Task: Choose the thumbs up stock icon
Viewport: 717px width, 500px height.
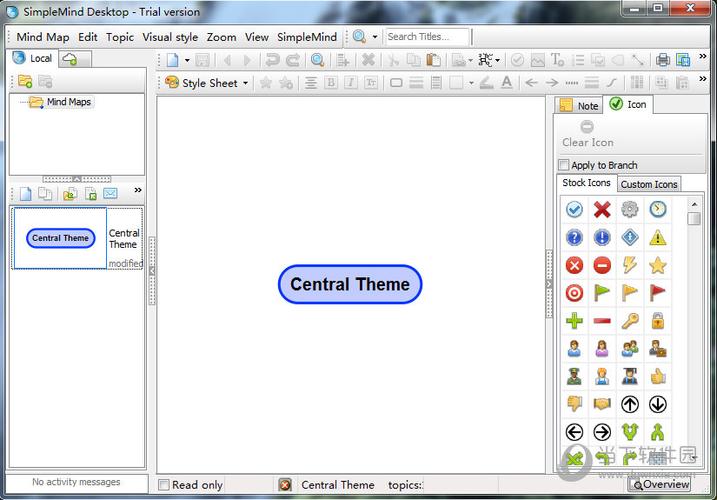Action: pyautogui.click(x=658, y=376)
